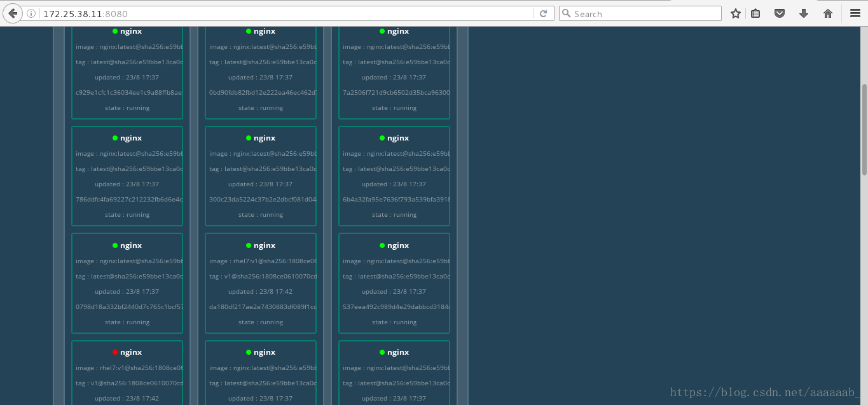This screenshot has height=405, width=868.
Task: Select container ID 6b4a32fa95e7636f793a539bfa3918
Action: (396, 200)
